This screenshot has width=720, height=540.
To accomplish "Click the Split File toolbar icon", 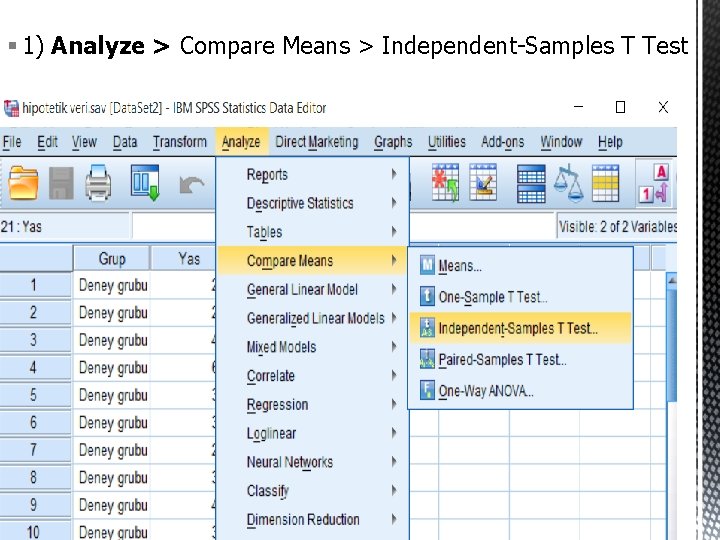I will pyautogui.click(x=531, y=184).
